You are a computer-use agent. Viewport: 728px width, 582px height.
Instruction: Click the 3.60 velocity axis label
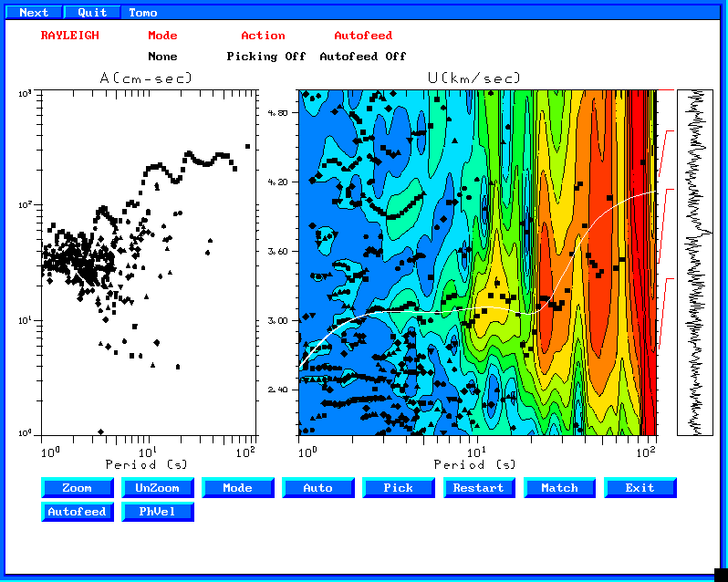pyautogui.click(x=277, y=252)
